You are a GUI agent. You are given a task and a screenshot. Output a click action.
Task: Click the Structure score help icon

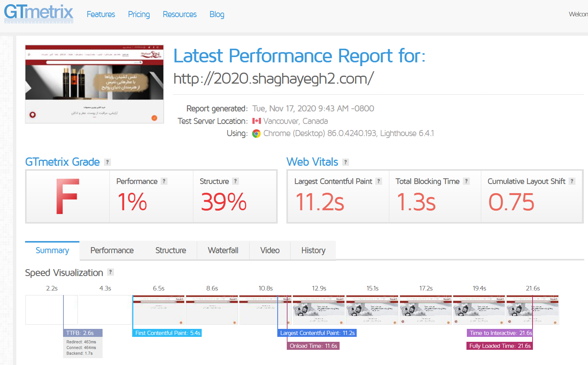click(236, 181)
